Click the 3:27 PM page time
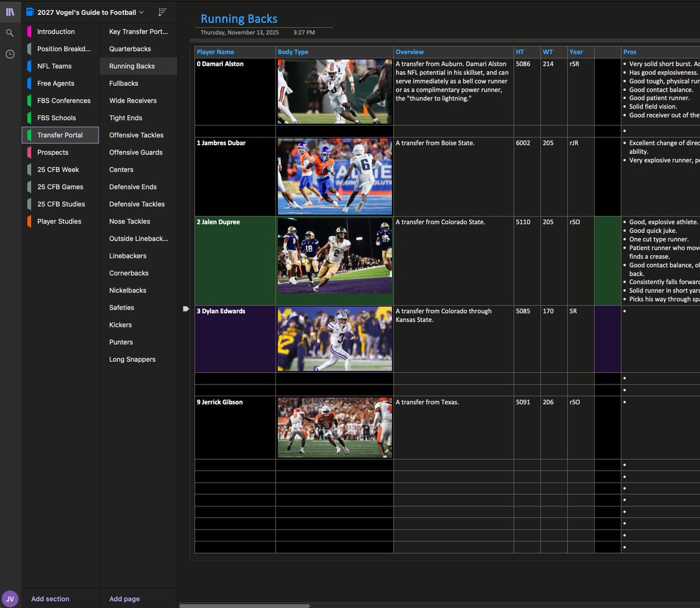 click(304, 33)
